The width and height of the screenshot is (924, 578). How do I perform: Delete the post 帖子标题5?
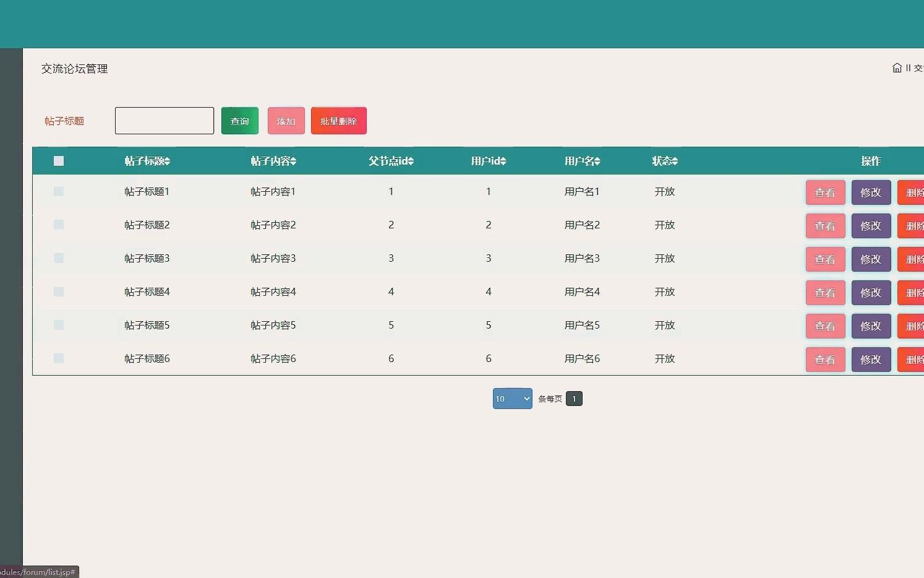point(911,326)
